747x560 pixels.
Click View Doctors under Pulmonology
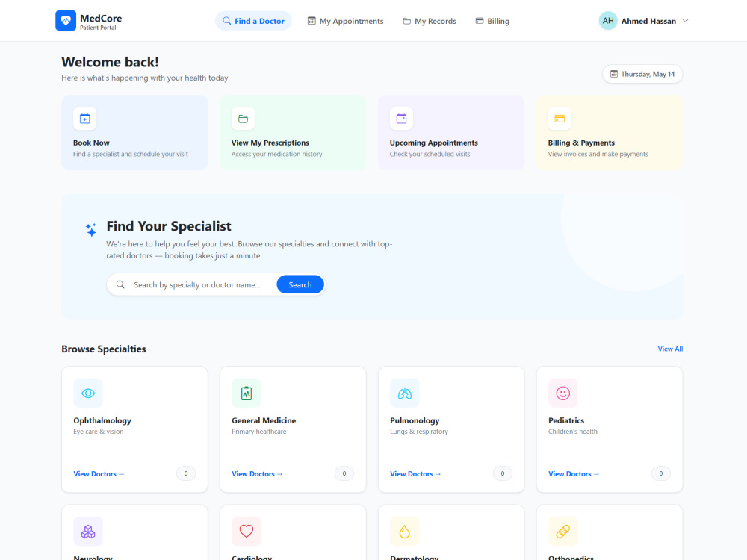click(x=415, y=474)
